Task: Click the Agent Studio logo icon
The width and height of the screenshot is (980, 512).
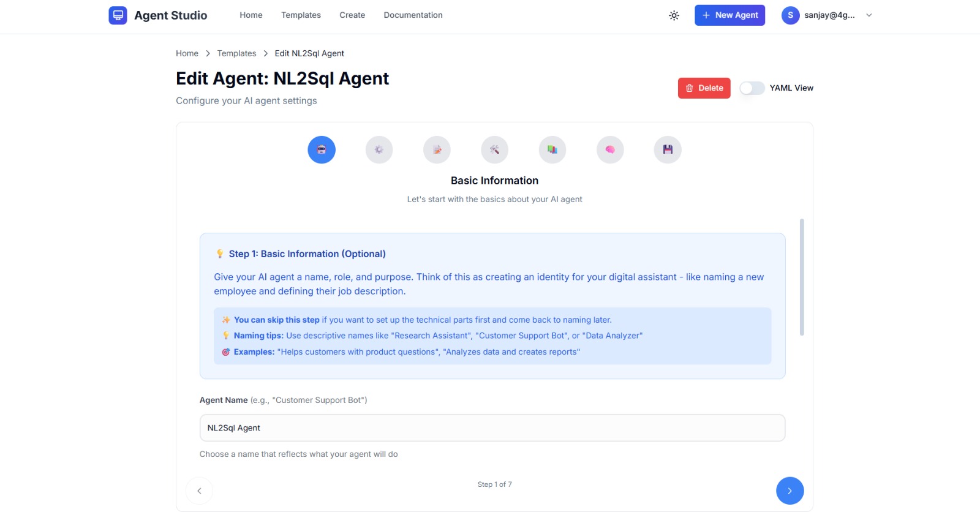Action: click(x=118, y=15)
